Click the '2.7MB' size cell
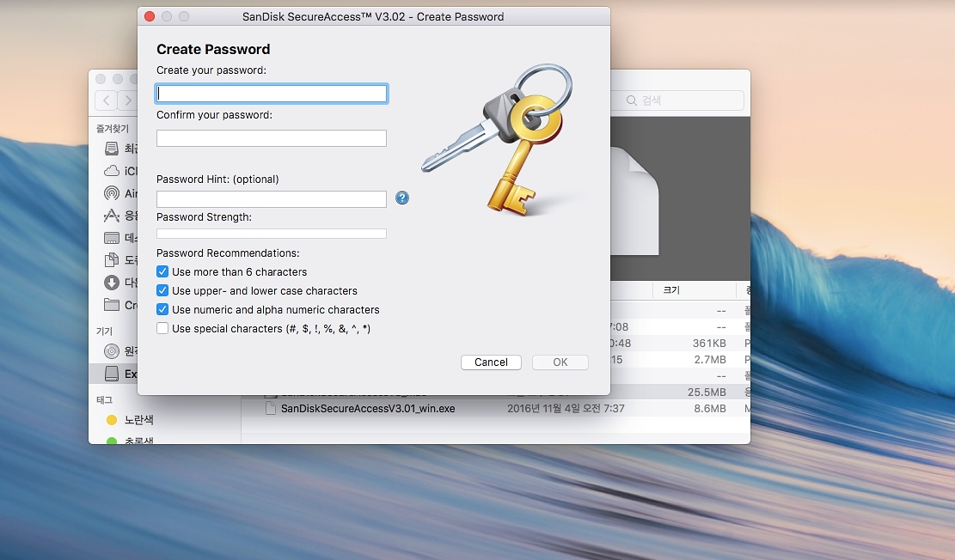The image size is (955, 560). pyautogui.click(x=709, y=360)
